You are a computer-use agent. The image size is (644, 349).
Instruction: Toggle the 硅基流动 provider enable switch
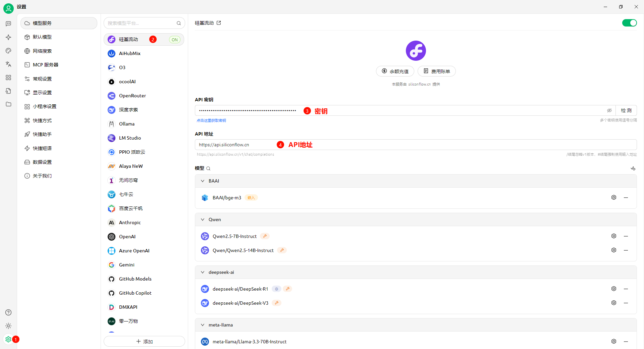[x=629, y=23]
